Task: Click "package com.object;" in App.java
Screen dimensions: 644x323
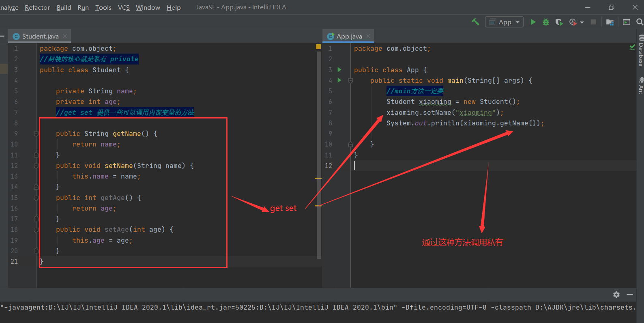Action: (392, 49)
